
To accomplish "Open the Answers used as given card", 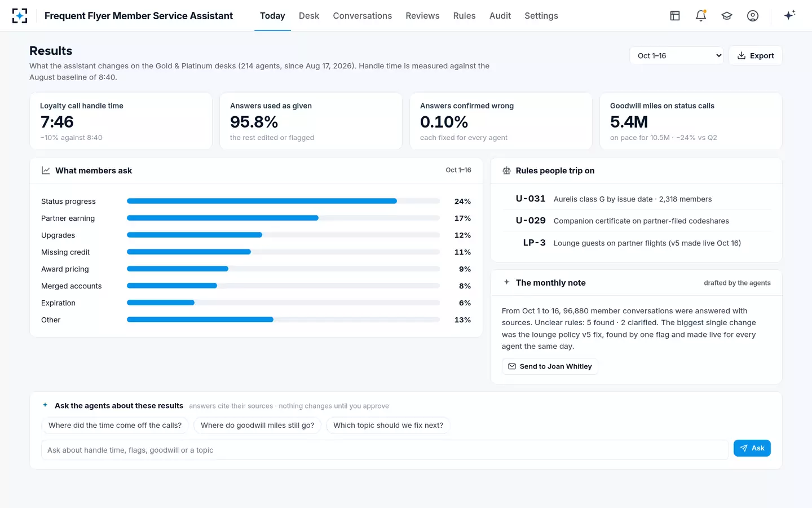I will coord(311,121).
